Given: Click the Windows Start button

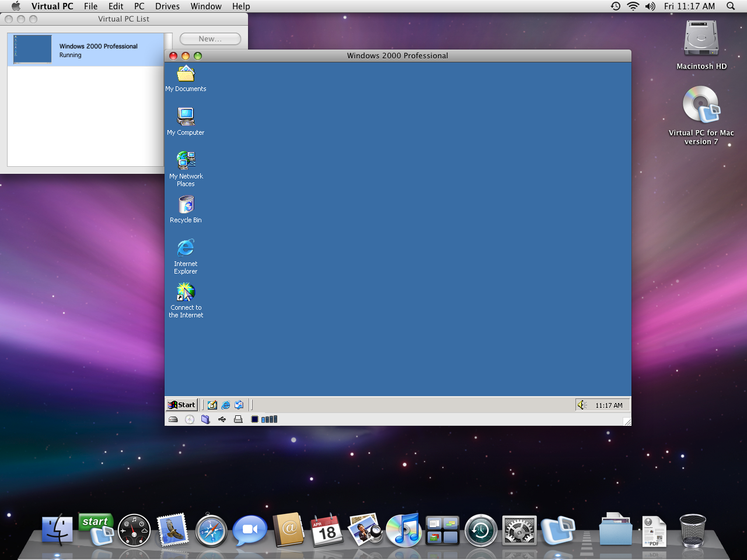Looking at the screenshot, I should pyautogui.click(x=182, y=405).
